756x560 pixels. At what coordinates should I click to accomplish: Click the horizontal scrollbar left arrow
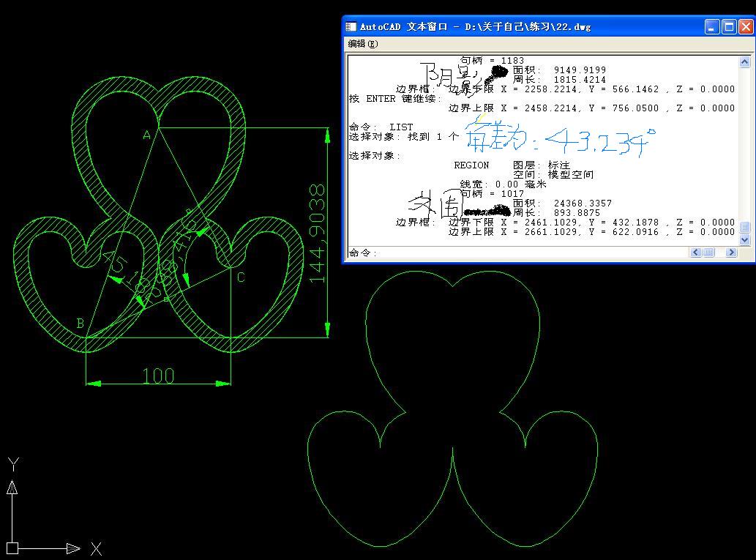point(695,253)
